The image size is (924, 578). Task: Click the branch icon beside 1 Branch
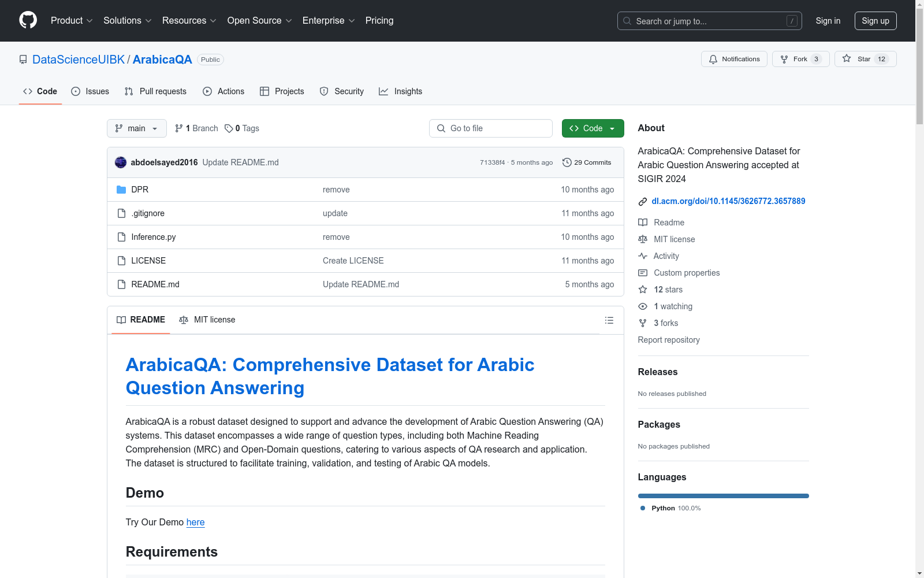179,128
